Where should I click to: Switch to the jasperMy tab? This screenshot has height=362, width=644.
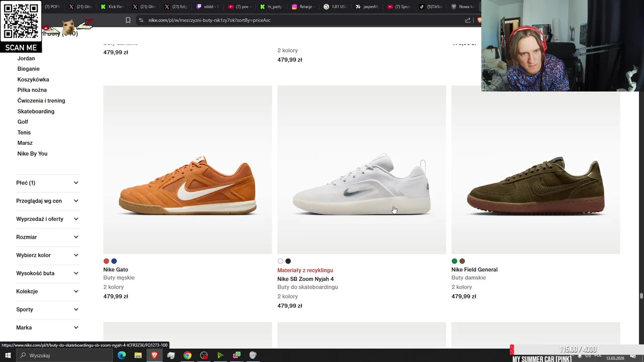367,7
